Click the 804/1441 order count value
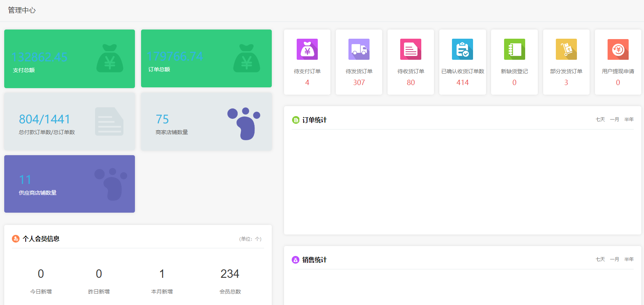Viewport: 644px width, 305px height. (x=44, y=119)
